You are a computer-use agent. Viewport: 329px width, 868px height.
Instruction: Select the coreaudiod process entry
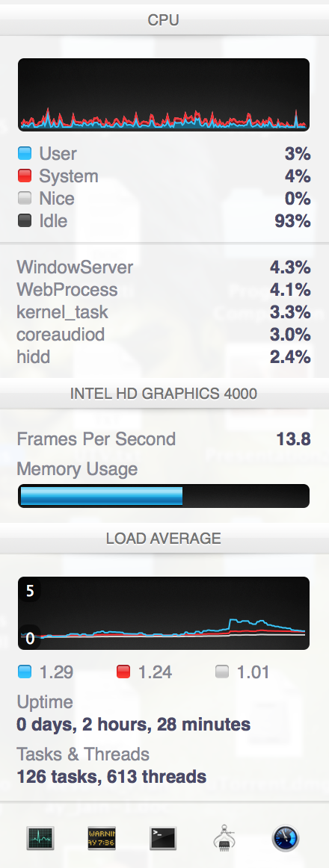coord(164,335)
